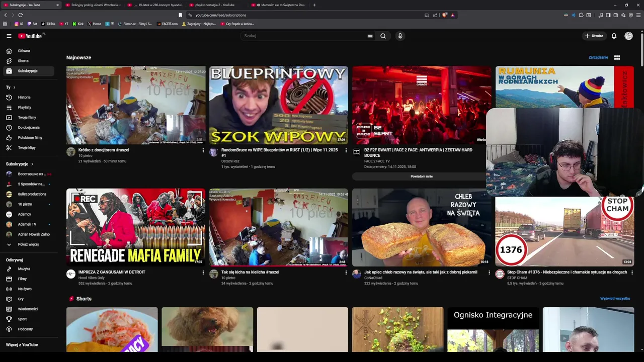This screenshot has width=644, height=362.
Task: Open Na żywo under Odkrywaj
Action: click(x=28, y=289)
